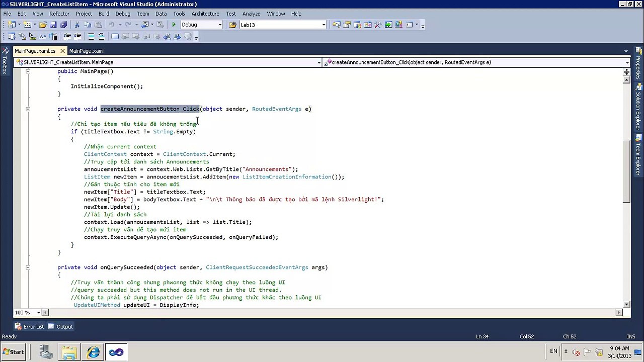Image resolution: width=644 pixels, height=362 pixels.
Task: Open the Build menu
Action: pyautogui.click(x=104, y=14)
